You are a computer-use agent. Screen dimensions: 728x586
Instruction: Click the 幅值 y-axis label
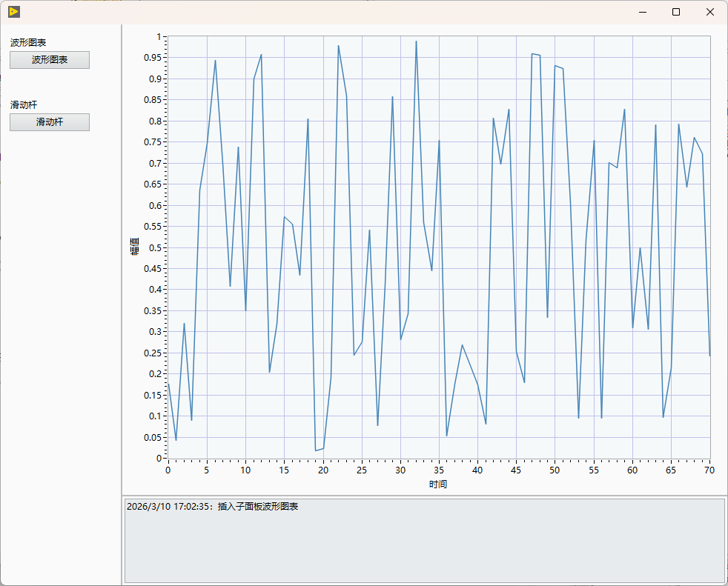pyautogui.click(x=134, y=247)
